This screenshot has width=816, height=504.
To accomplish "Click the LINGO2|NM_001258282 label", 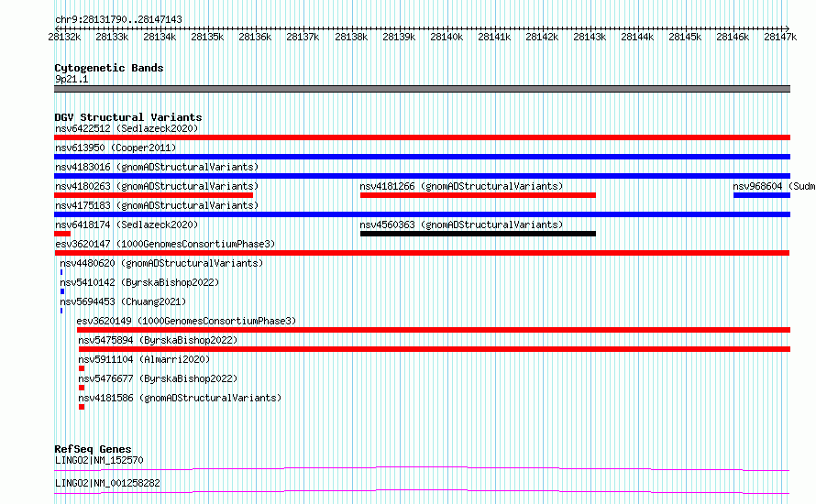I will point(107,483).
